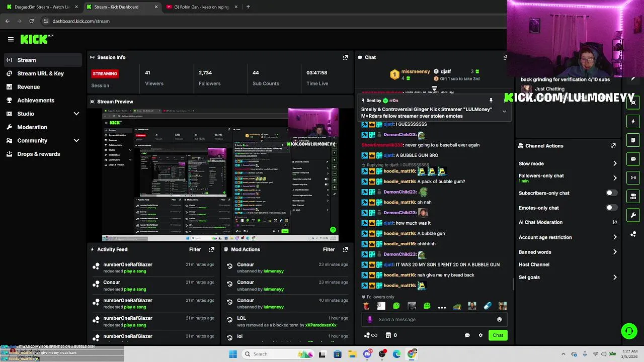
Task: Pop out the Chat panel
Action: point(505,57)
